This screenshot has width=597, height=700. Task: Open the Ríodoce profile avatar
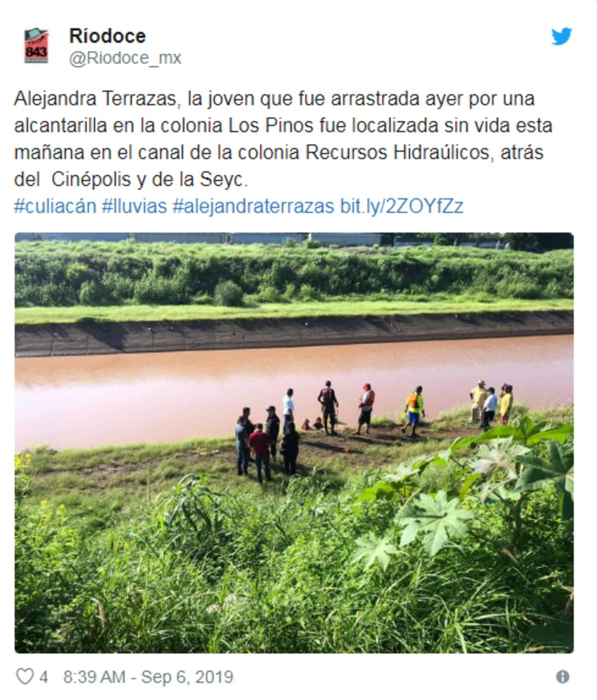pos(36,46)
